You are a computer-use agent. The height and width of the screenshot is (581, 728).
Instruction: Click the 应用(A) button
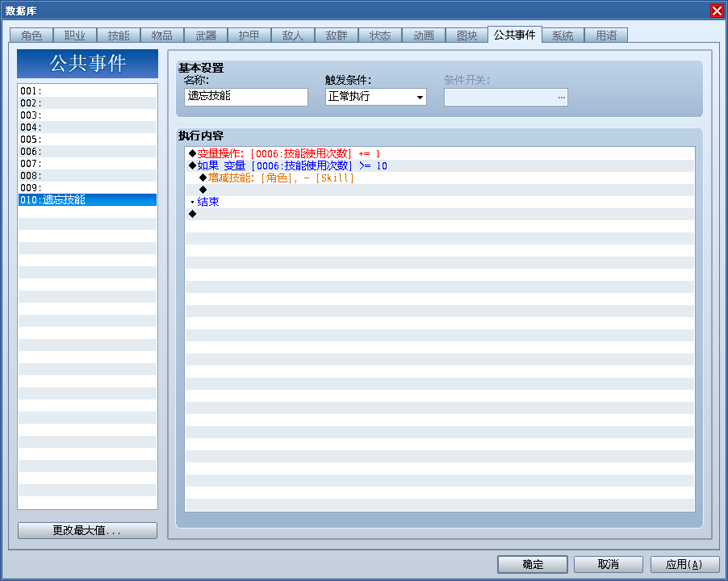click(685, 564)
